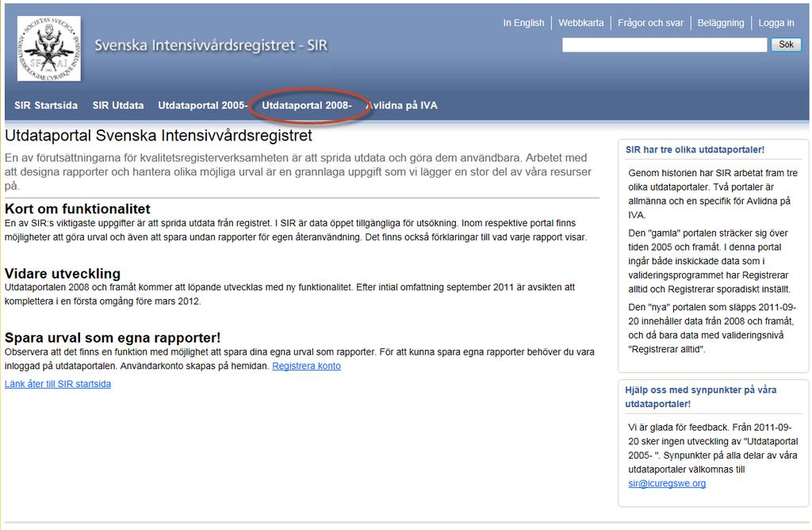Open the Beläggning link

coord(720,23)
